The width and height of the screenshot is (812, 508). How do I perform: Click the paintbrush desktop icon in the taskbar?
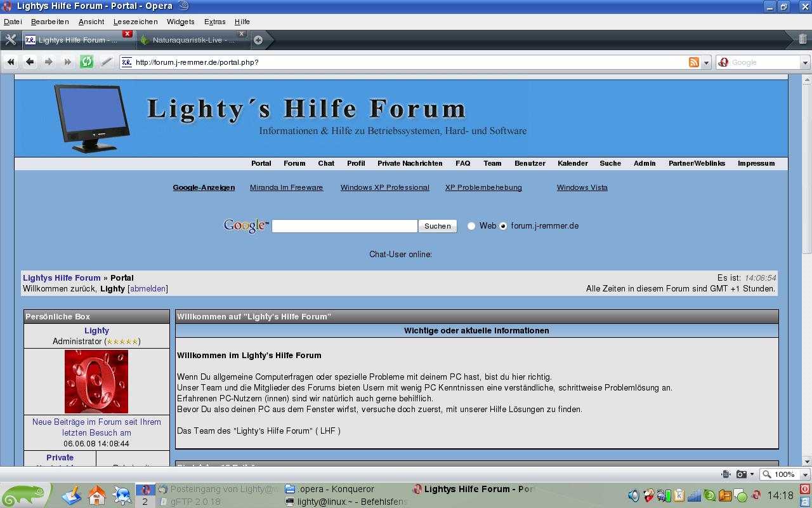click(x=72, y=495)
